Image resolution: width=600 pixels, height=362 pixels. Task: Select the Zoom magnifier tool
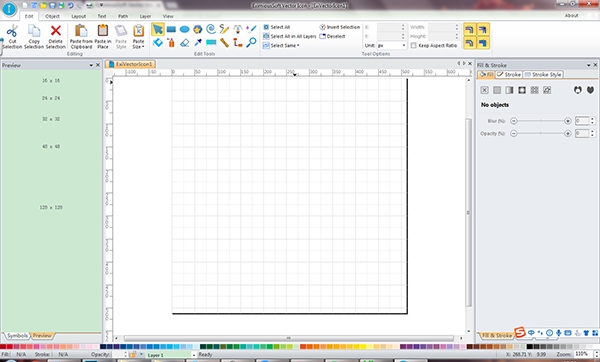(x=251, y=42)
